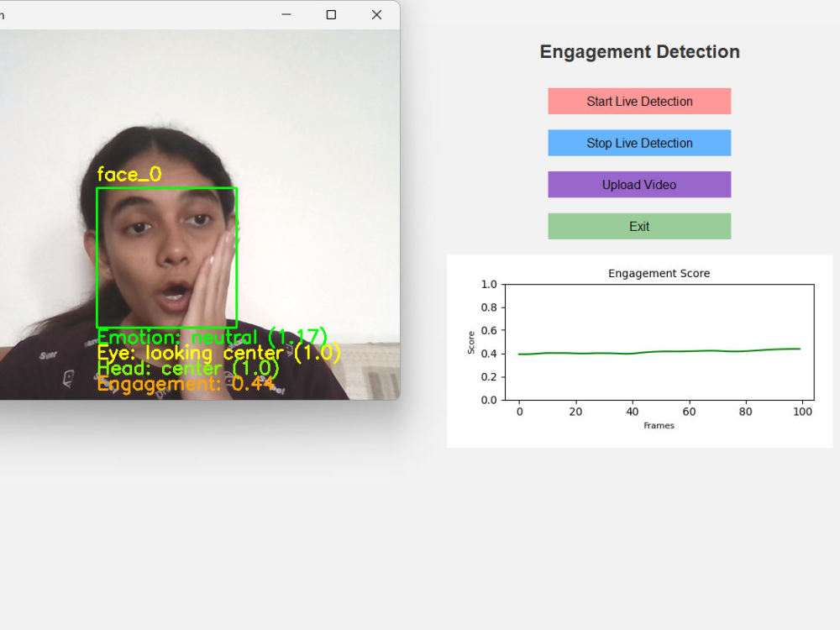The height and width of the screenshot is (630, 840).
Task: Click the Frames axis label
Action: tap(659, 425)
